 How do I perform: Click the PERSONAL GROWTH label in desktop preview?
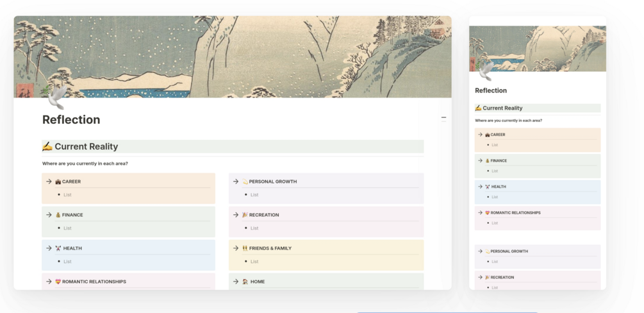tap(273, 182)
